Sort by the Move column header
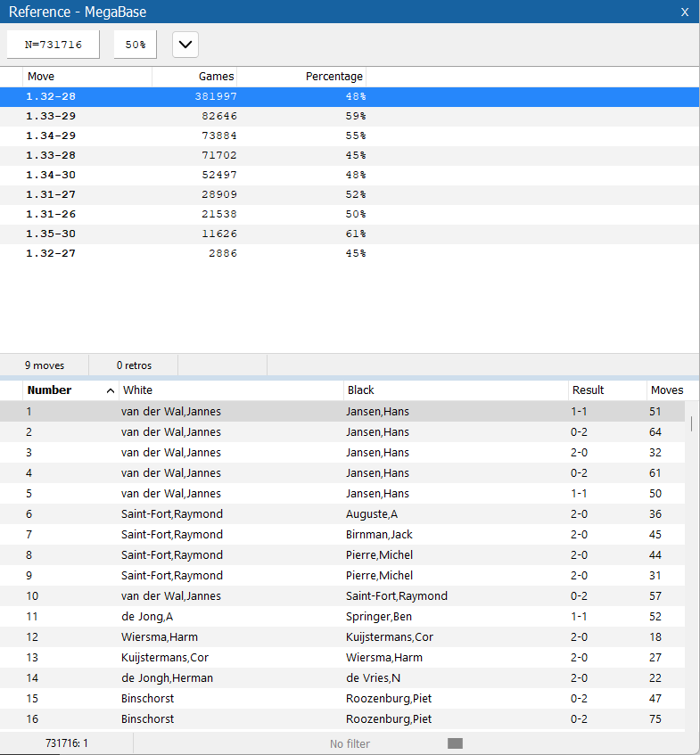Image resolution: width=700 pixels, height=755 pixels. pos(87,77)
